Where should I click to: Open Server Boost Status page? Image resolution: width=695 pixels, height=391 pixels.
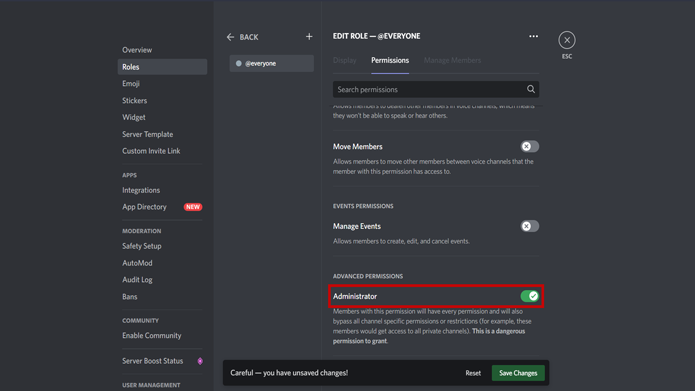pyautogui.click(x=162, y=361)
